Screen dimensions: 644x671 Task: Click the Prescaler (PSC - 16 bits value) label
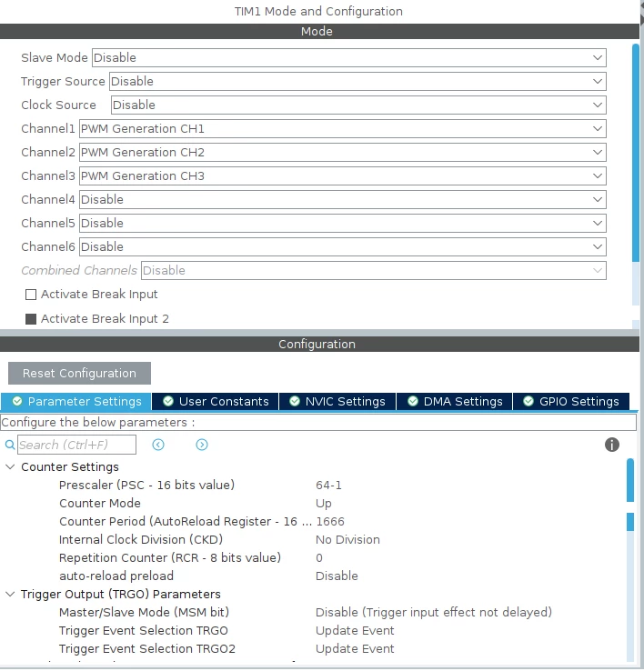pos(146,486)
